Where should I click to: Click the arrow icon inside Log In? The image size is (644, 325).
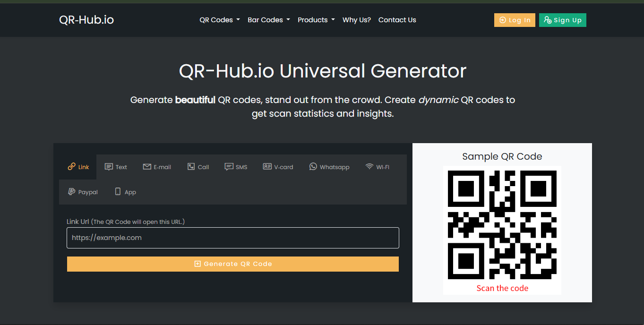tap(503, 20)
